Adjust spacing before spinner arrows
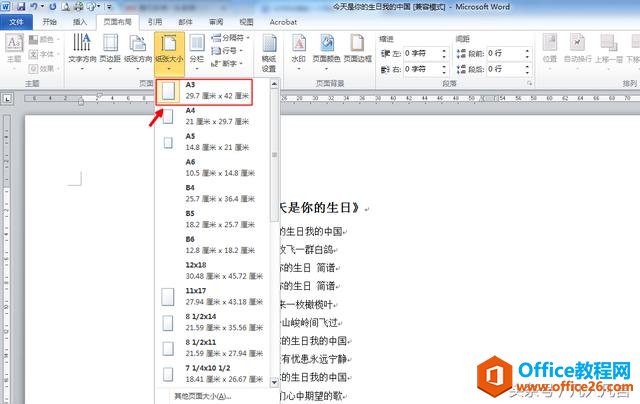The height and width of the screenshot is (404, 640). [527, 53]
